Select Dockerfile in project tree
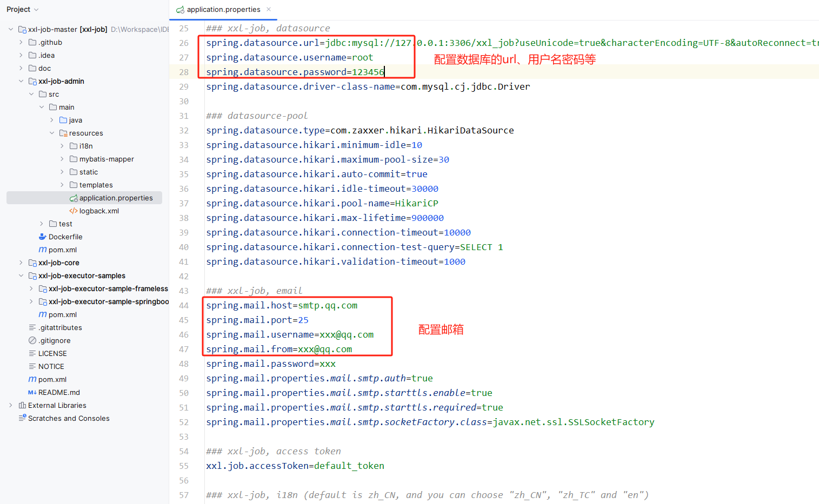The image size is (819, 504). pos(65,237)
